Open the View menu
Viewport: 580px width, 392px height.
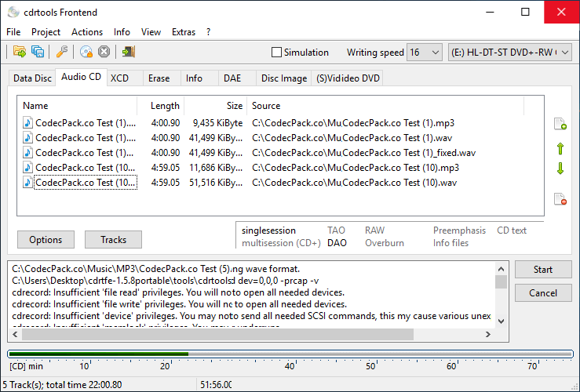pyautogui.click(x=151, y=32)
